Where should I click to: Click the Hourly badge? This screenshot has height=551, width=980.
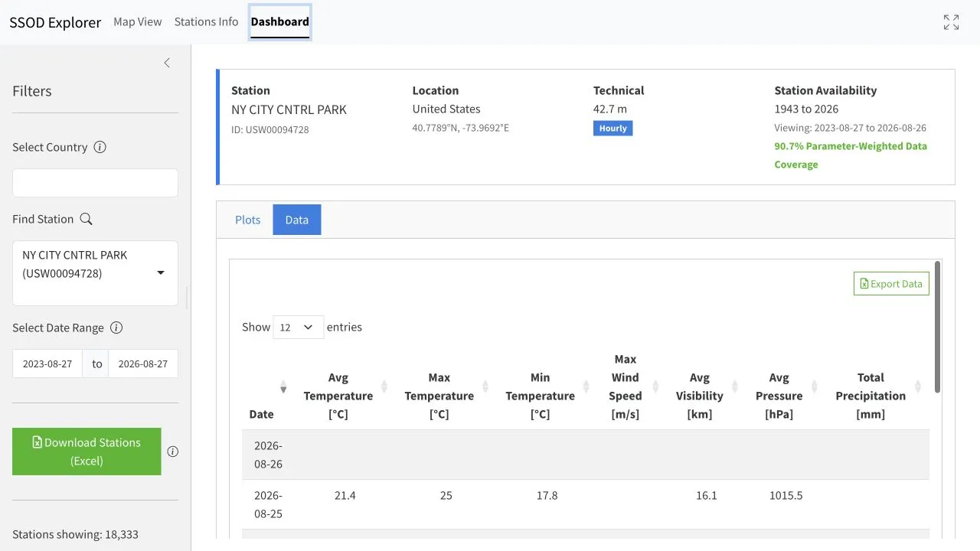pos(612,129)
